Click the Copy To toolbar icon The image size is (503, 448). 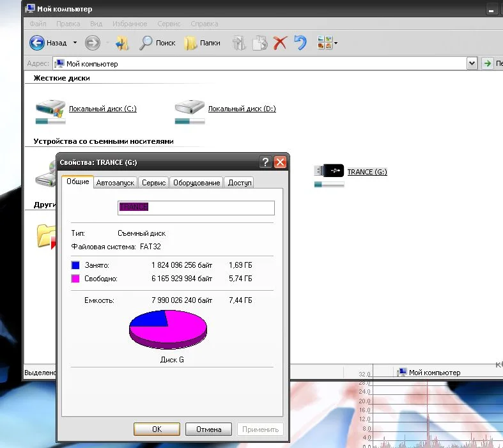[x=260, y=43]
